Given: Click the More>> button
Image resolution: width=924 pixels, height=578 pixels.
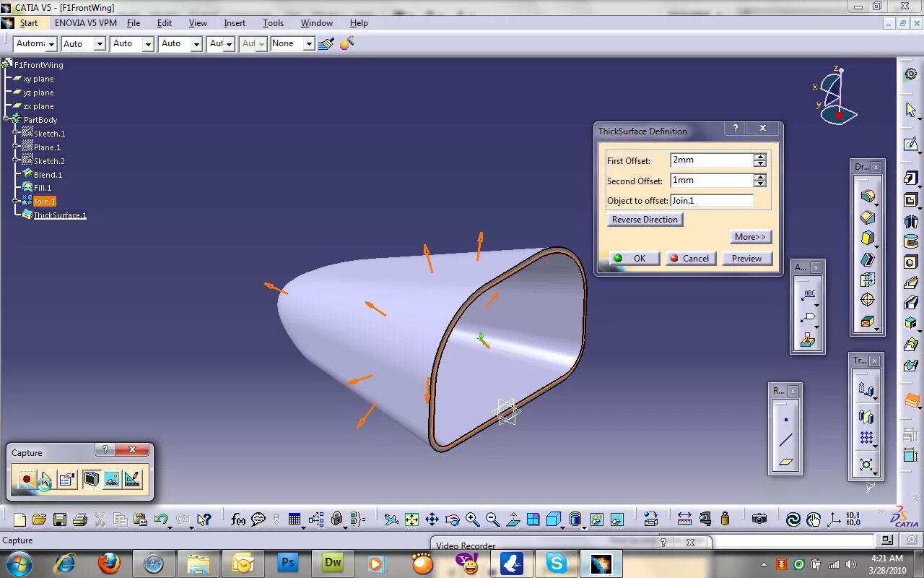Looking at the screenshot, I should pos(750,237).
